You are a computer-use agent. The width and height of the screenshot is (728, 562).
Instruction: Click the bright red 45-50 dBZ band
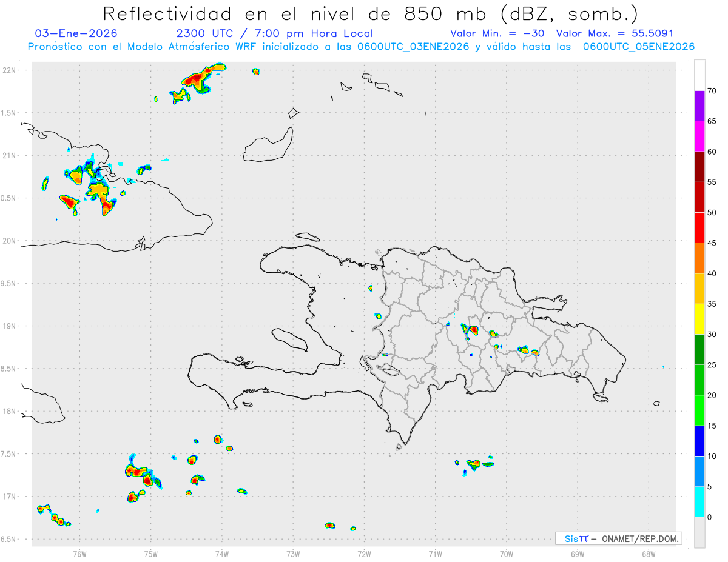click(699, 227)
